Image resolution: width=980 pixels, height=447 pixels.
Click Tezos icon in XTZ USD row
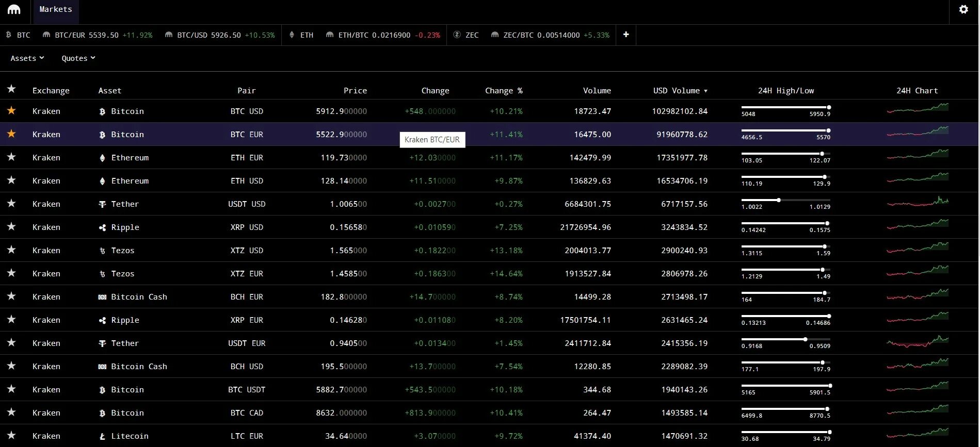[102, 251]
